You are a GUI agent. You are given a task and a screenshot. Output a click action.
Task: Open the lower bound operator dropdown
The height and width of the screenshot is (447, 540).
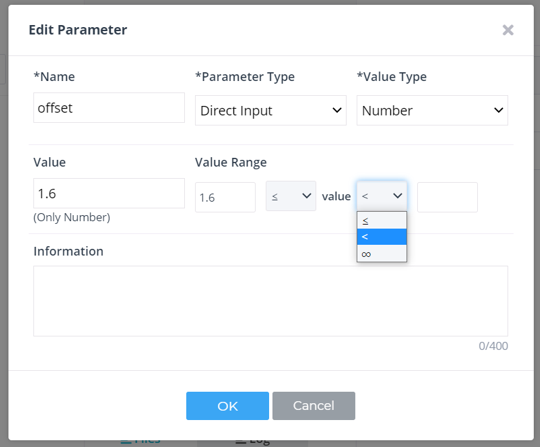click(291, 196)
